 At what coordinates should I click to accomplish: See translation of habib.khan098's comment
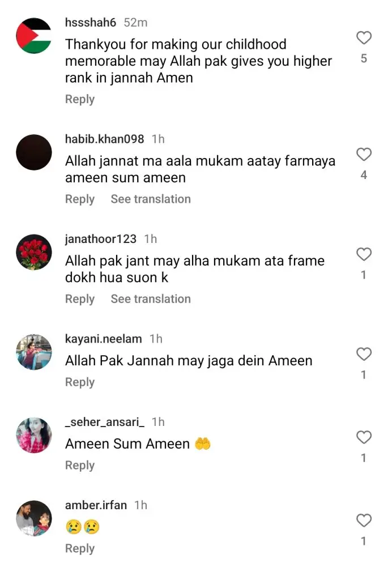pos(151,199)
